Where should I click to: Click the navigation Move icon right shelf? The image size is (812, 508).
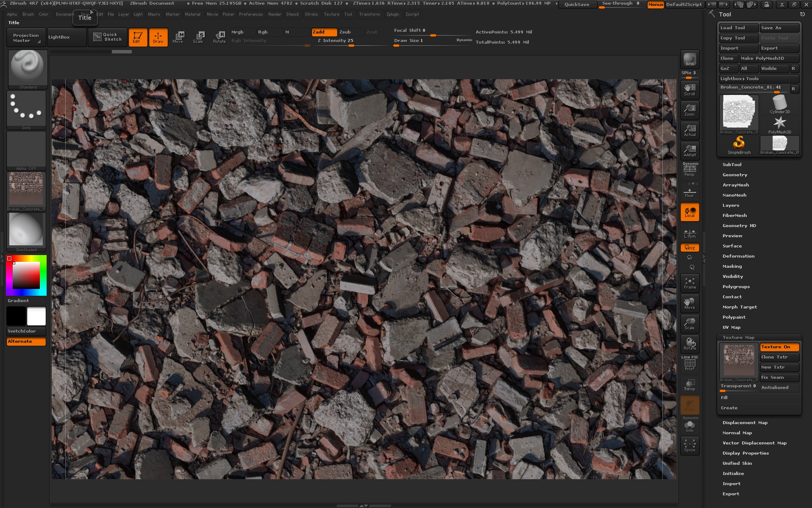[x=690, y=303]
